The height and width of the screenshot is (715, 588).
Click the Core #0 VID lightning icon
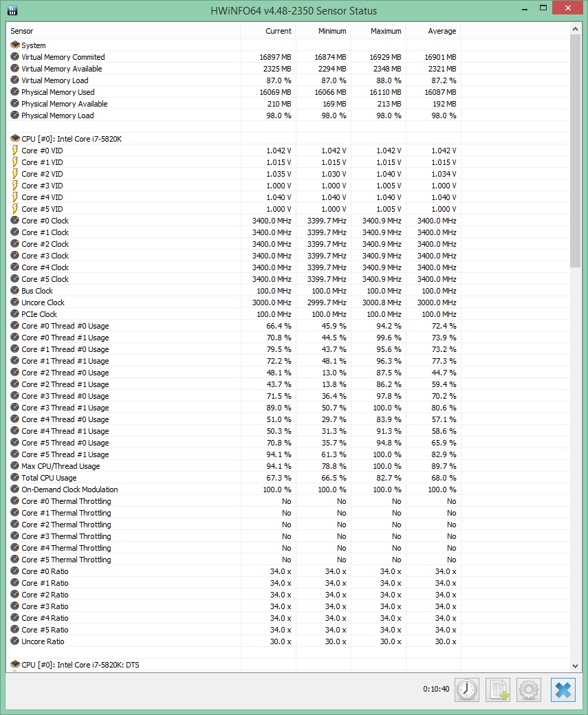click(x=15, y=151)
